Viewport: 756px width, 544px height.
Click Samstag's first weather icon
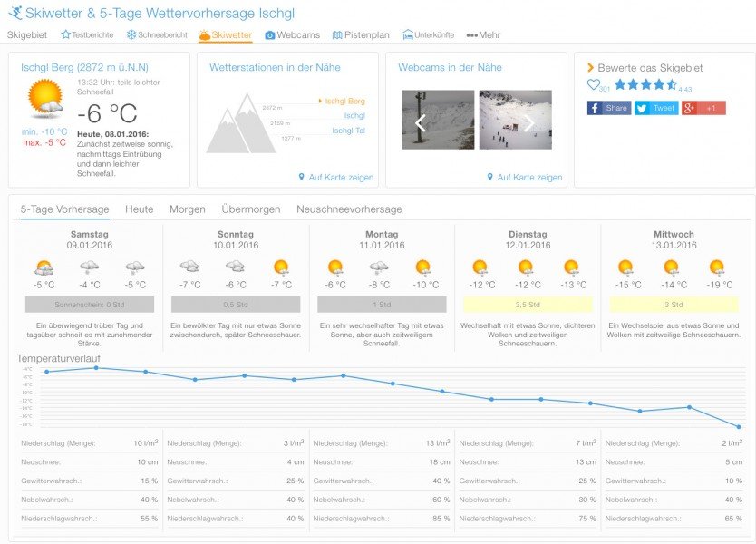point(44,267)
